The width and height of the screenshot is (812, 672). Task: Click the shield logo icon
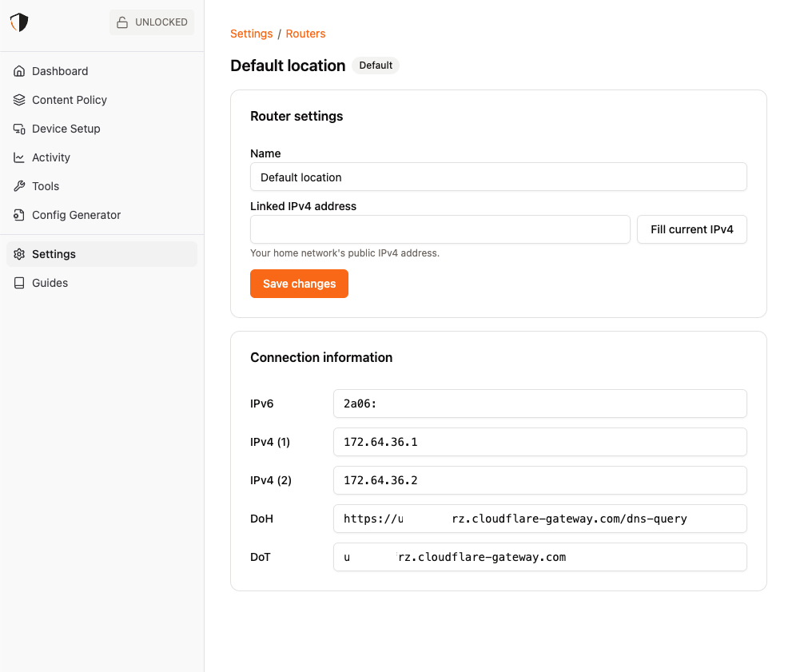19,22
